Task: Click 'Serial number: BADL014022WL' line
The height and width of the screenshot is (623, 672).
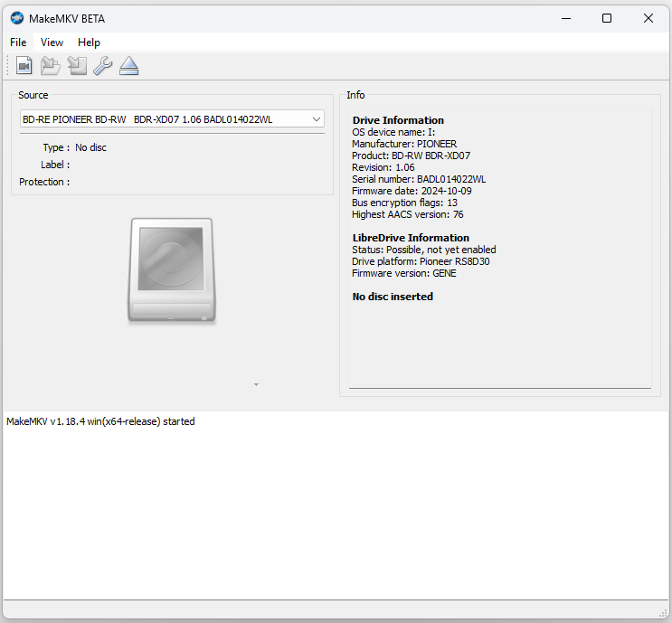Action: (x=419, y=179)
